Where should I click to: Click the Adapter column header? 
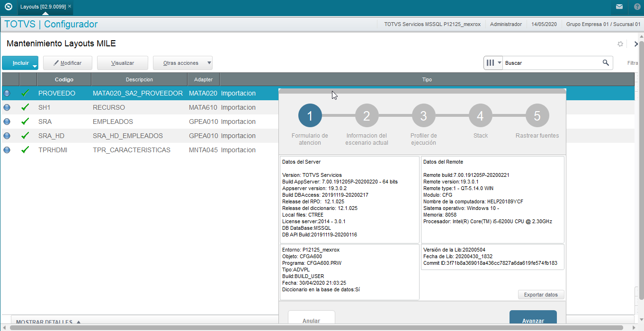pyautogui.click(x=204, y=79)
